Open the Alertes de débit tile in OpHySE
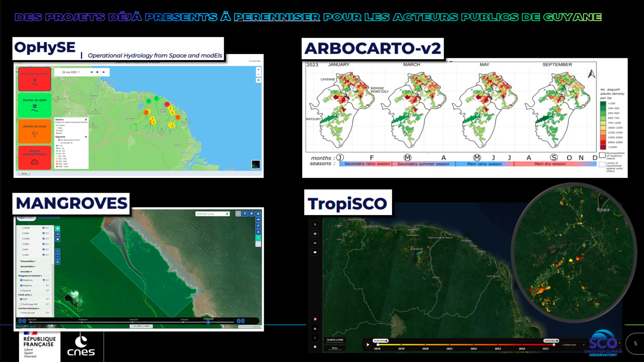This screenshot has height=362, width=644. [x=35, y=105]
